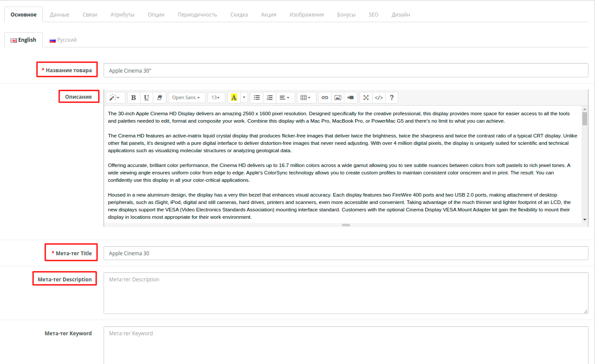Insert a numbered ordered list

click(x=269, y=97)
